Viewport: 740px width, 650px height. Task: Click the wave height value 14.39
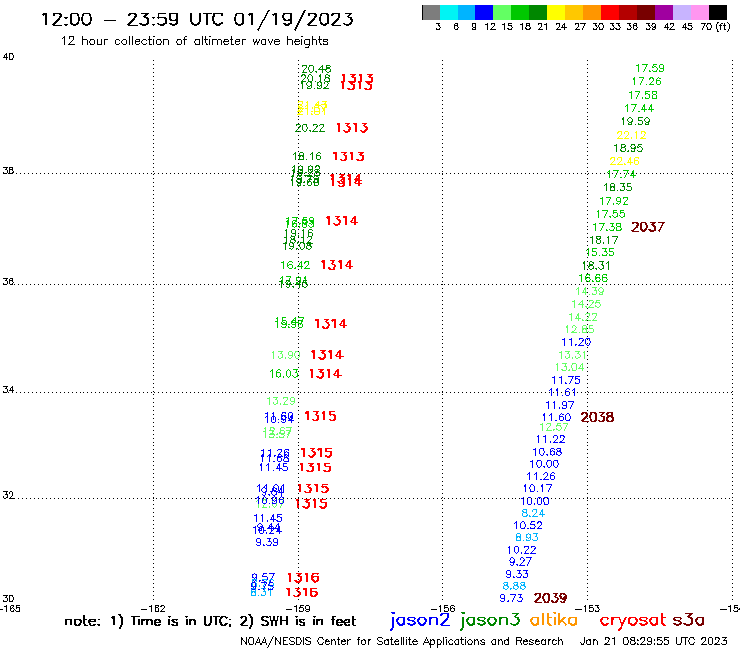coord(589,291)
